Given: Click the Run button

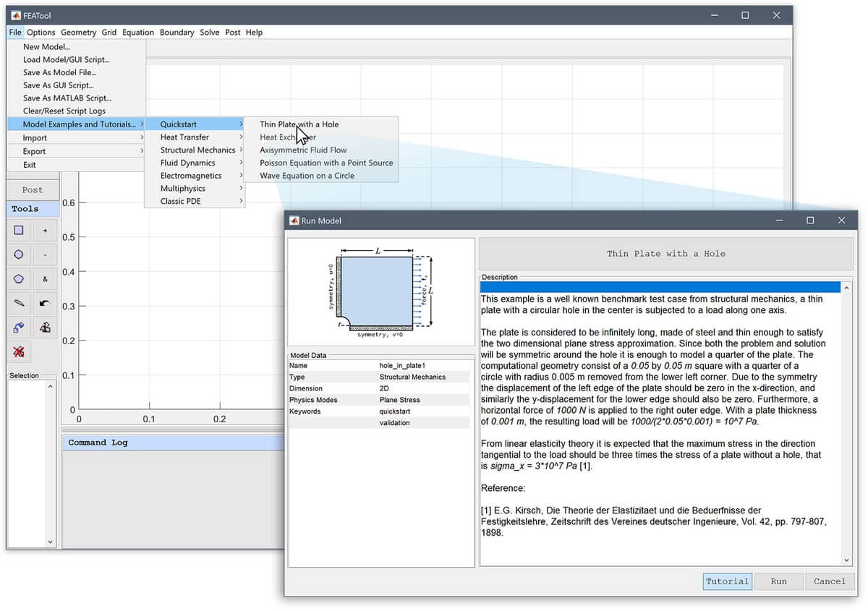Looking at the screenshot, I should pos(779,581).
